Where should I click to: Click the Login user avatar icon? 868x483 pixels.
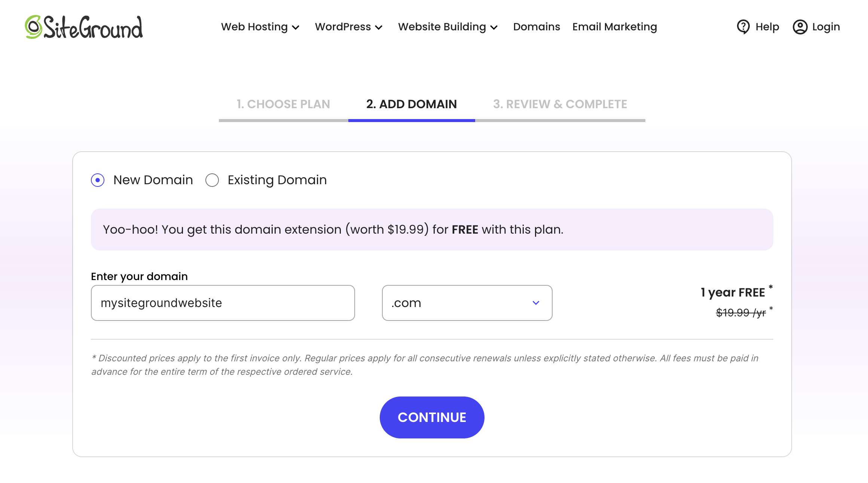pos(800,27)
